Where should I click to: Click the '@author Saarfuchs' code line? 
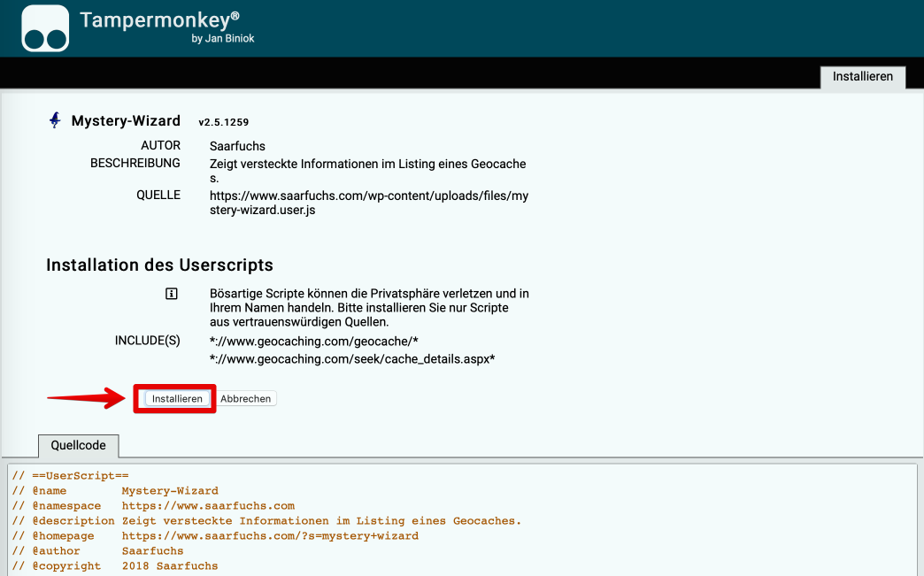coord(97,550)
